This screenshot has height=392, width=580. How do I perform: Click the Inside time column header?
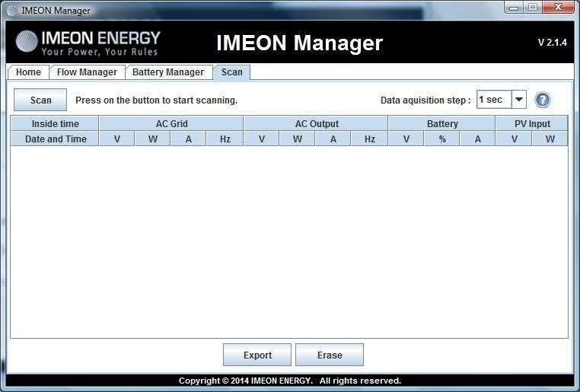coord(55,123)
